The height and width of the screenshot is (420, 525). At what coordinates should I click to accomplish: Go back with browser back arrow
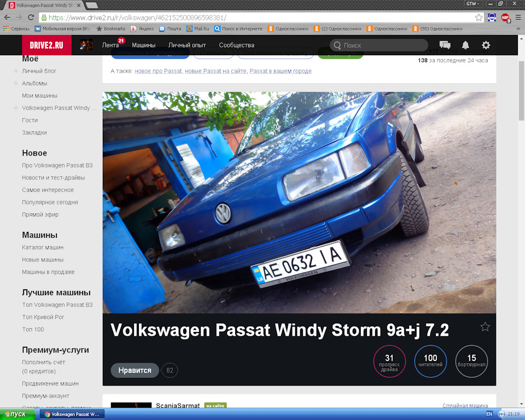coord(7,17)
